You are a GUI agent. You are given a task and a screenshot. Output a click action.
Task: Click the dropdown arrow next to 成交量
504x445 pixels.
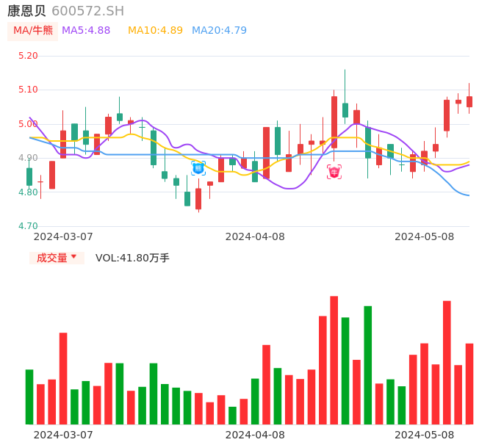[73, 257]
